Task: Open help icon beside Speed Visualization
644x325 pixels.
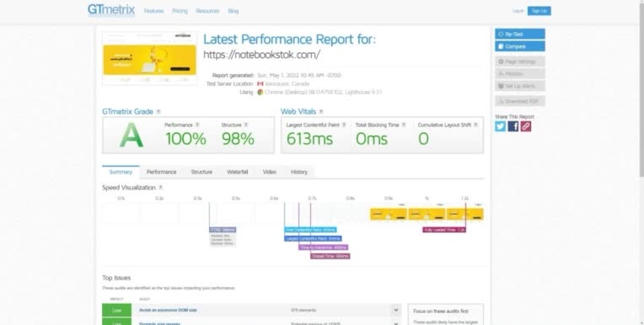Action: tap(161, 188)
